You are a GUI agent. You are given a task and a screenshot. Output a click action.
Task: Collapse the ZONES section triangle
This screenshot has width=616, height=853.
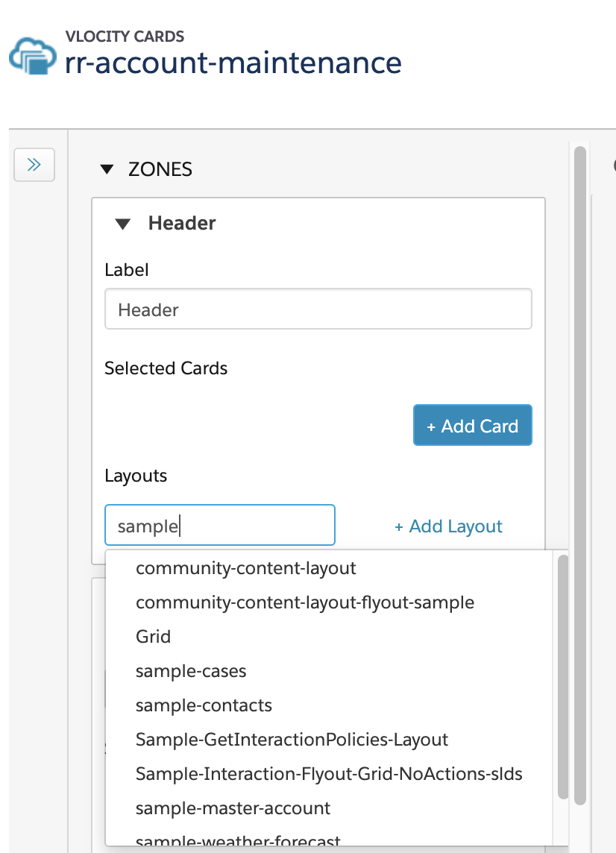pos(107,169)
